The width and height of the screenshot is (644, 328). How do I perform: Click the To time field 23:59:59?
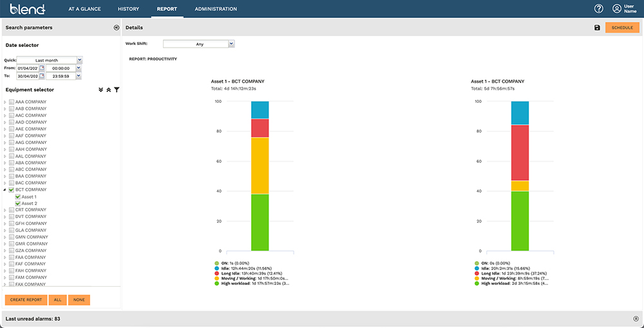[x=61, y=76]
